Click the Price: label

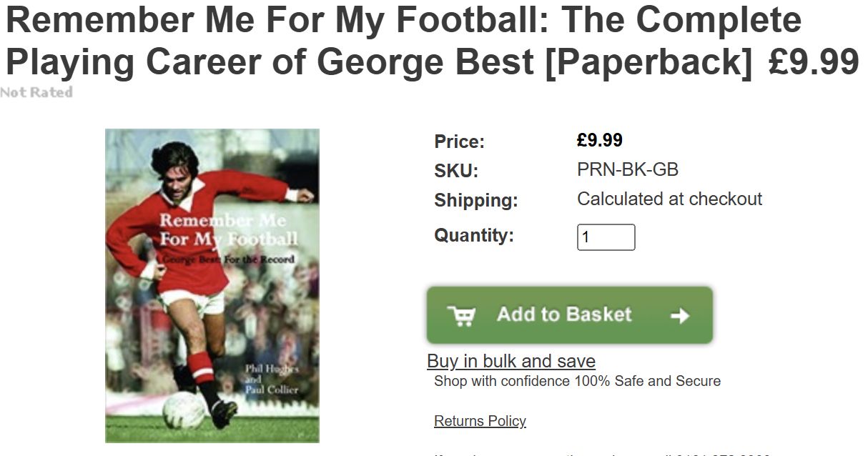pyautogui.click(x=459, y=142)
